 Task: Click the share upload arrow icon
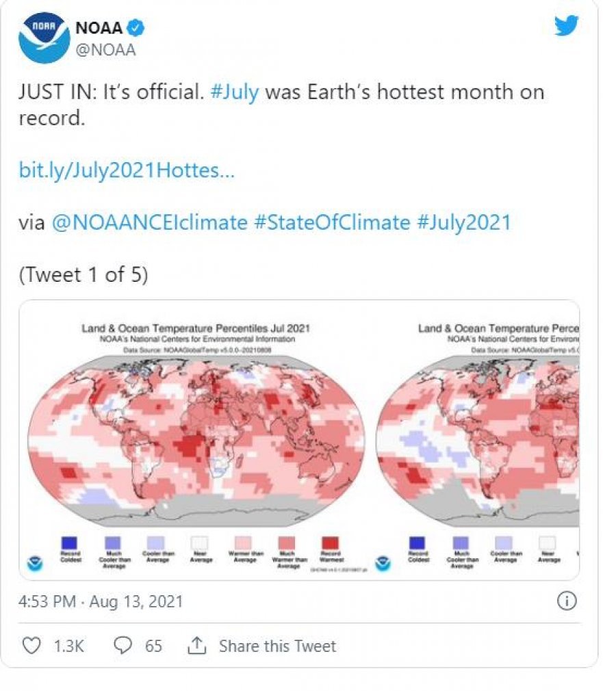[x=196, y=646]
